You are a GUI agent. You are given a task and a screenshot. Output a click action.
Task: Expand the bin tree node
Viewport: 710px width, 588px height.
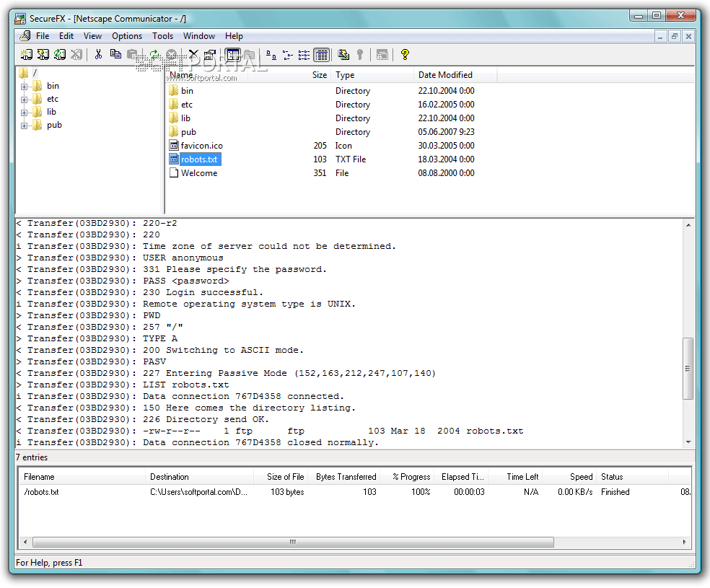24,87
